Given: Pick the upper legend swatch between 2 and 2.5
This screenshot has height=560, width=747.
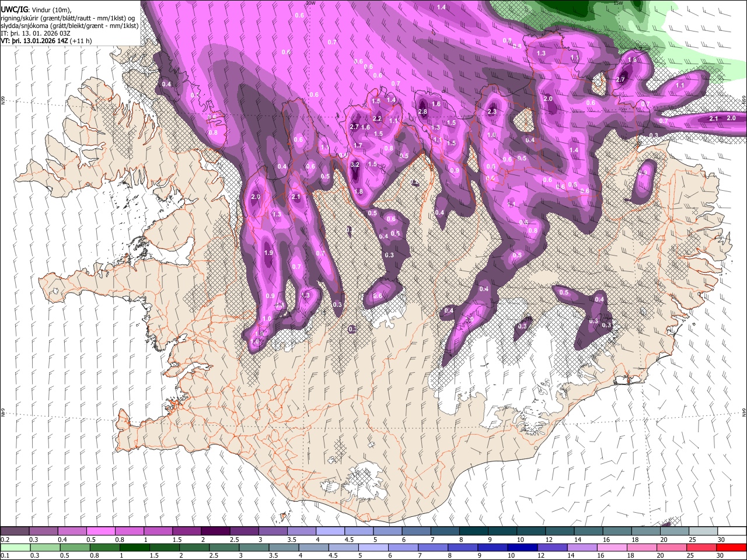Looking at the screenshot, I should [x=216, y=531].
